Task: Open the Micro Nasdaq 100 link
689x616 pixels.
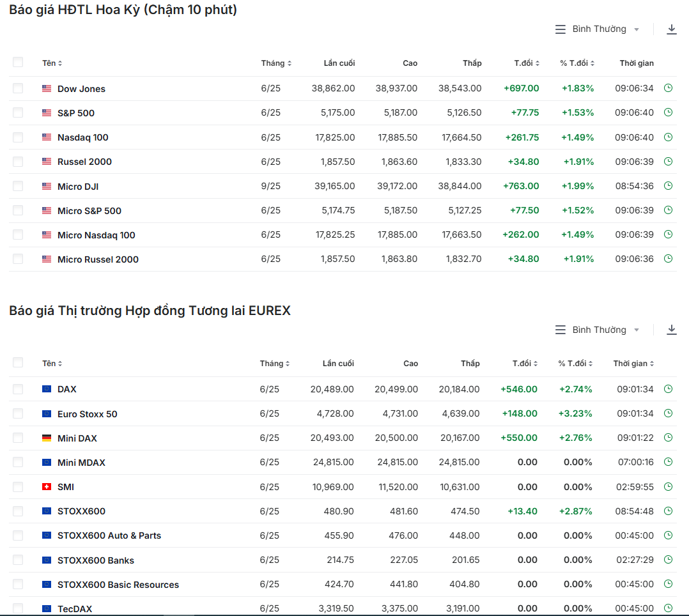Action: 97,235
